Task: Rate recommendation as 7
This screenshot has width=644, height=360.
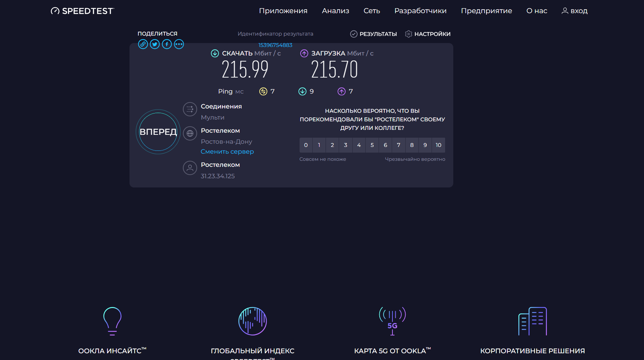Action: 399,145
